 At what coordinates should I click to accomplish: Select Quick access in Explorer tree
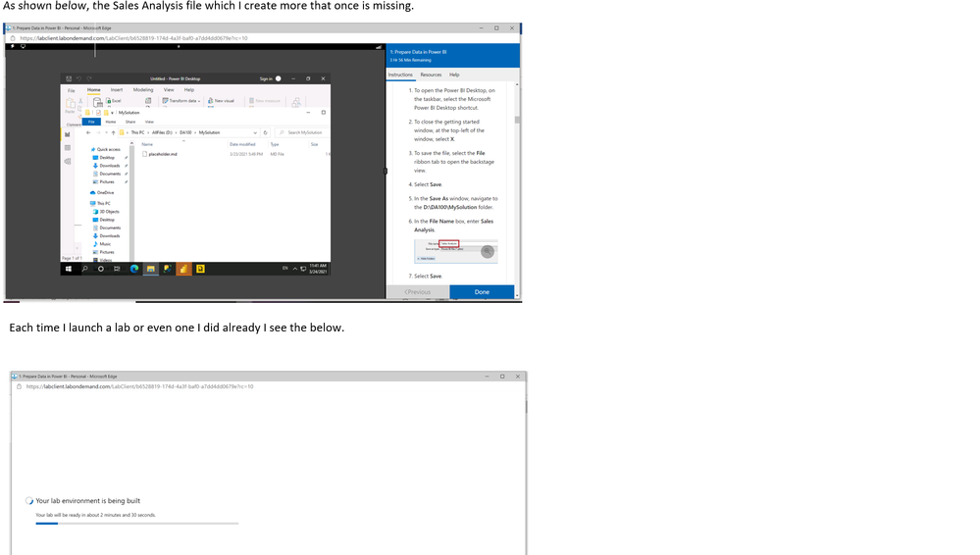[x=106, y=149]
